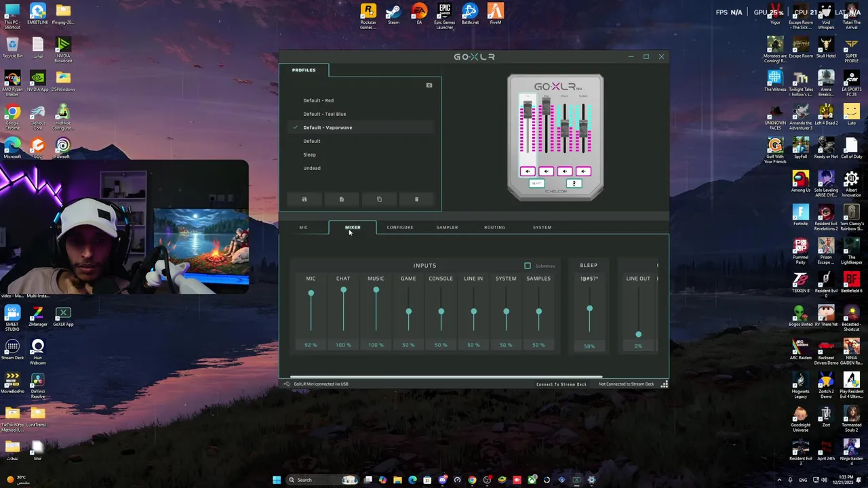The width and height of the screenshot is (868, 488).
Task: Open the Battle.net desktop shortcut
Action: (470, 15)
